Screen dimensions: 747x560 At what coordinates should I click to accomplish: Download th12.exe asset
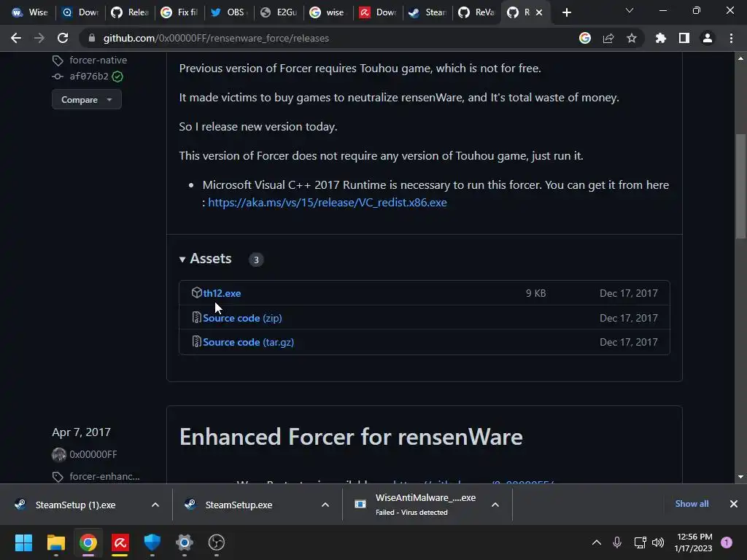click(222, 293)
